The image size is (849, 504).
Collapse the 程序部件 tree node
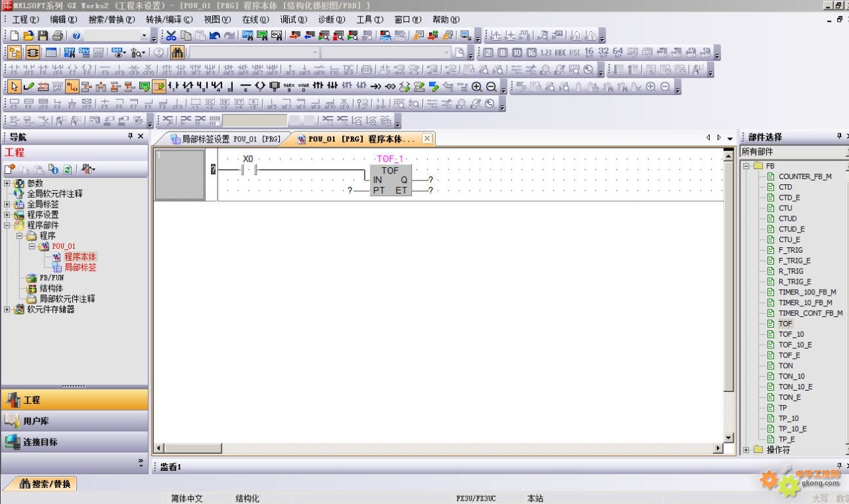pyautogui.click(x=7, y=225)
